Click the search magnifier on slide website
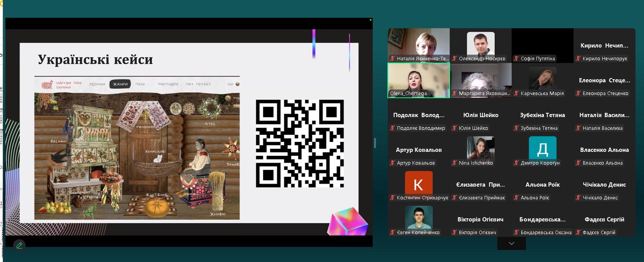This screenshot has width=644, height=262. pos(228,98)
